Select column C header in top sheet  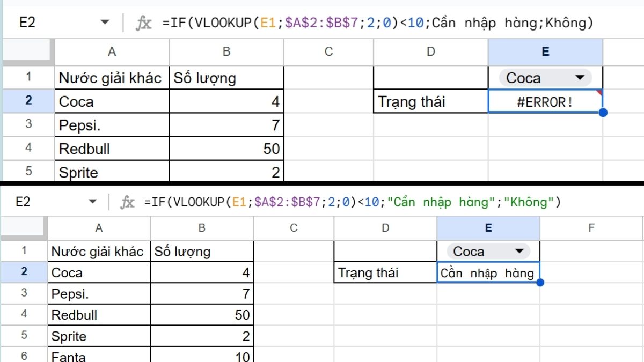(x=328, y=51)
